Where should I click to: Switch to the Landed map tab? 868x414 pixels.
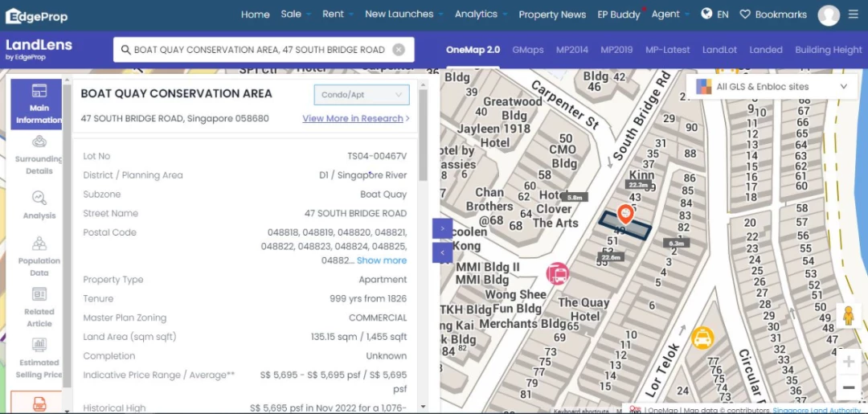[x=766, y=50]
